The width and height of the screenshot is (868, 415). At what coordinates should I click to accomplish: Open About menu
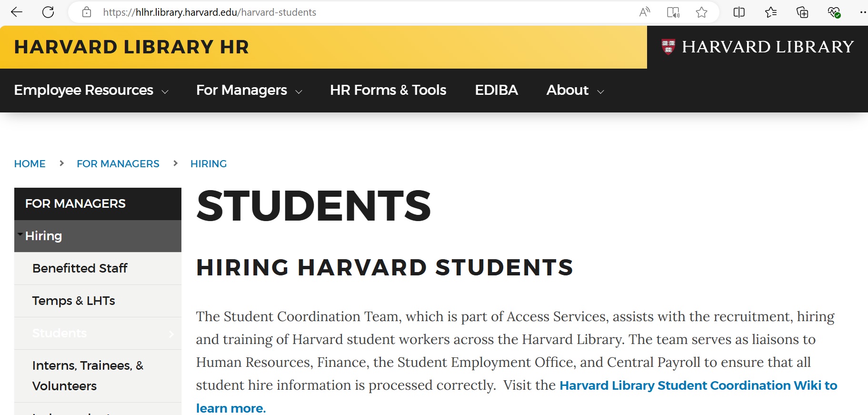point(568,90)
